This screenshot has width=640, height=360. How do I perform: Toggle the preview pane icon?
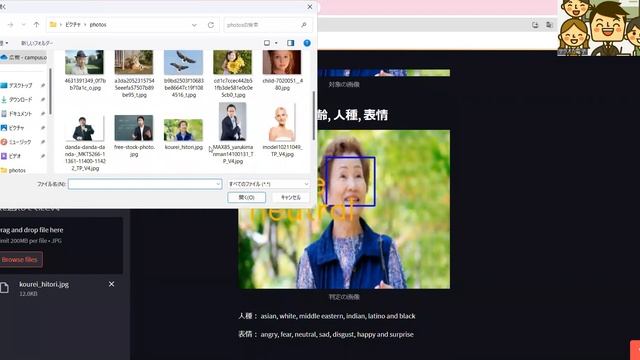[x=291, y=43]
